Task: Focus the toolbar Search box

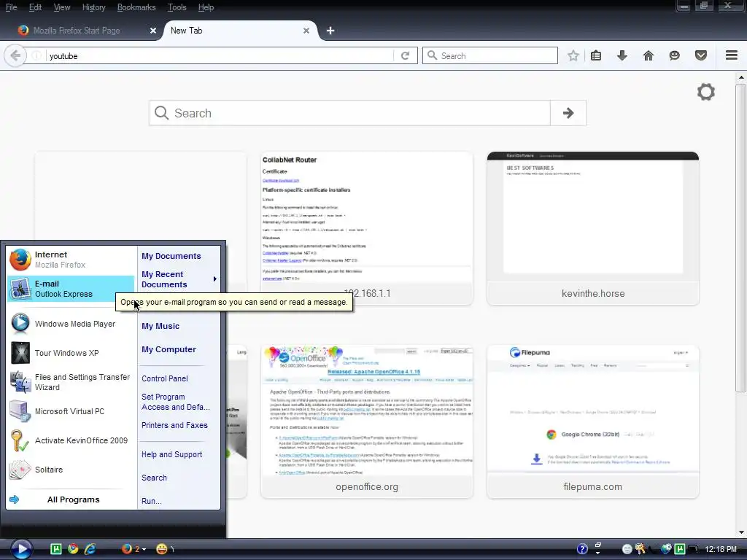Action: 489,55
